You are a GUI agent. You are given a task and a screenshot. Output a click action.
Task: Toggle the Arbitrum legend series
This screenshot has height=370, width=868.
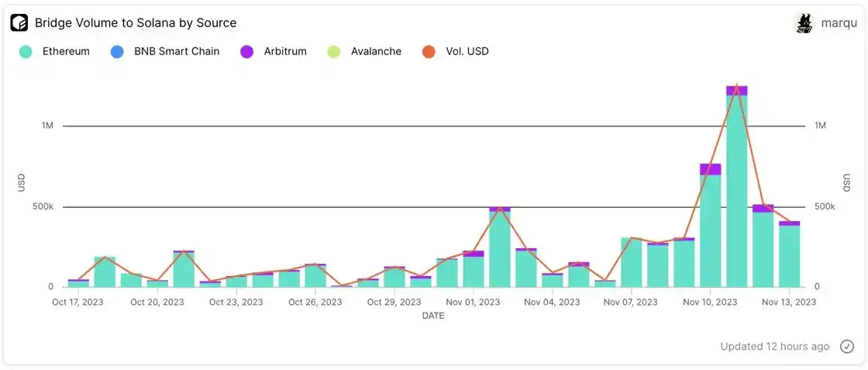coord(284,52)
